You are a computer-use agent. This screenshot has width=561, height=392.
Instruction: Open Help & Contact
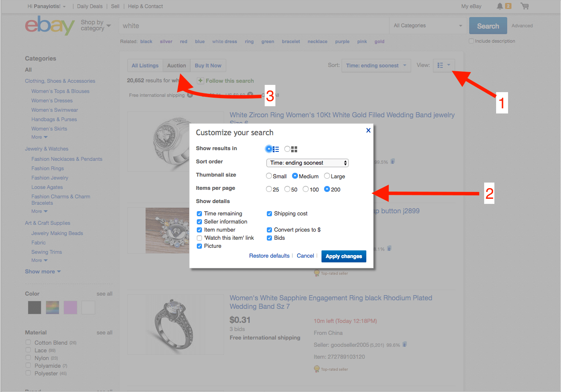tap(145, 6)
